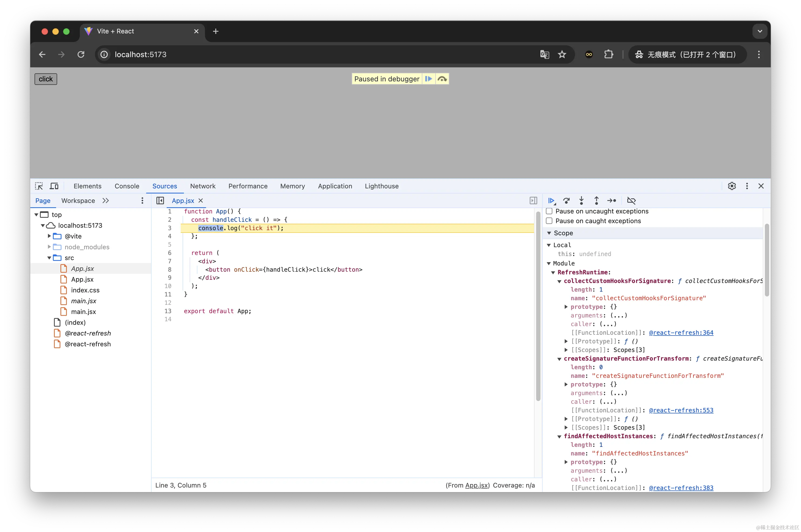Collapse RefreshRuntime object

(x=553, y=272)
